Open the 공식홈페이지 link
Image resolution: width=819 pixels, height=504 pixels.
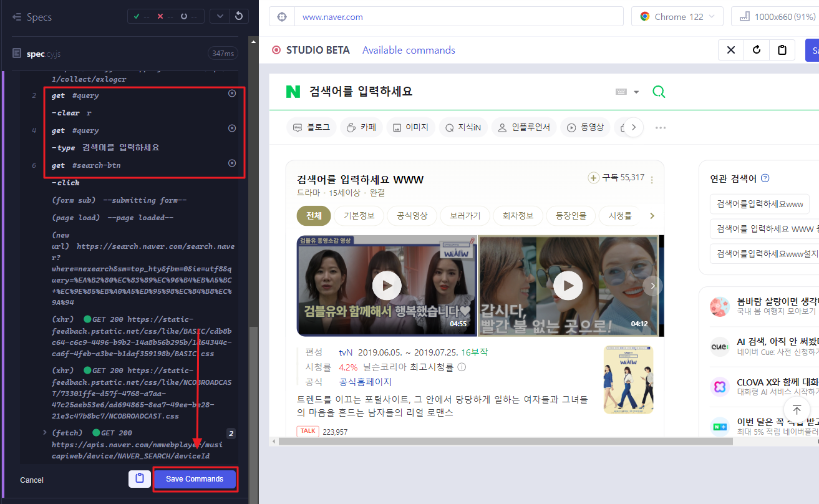(x=365, y=382)
